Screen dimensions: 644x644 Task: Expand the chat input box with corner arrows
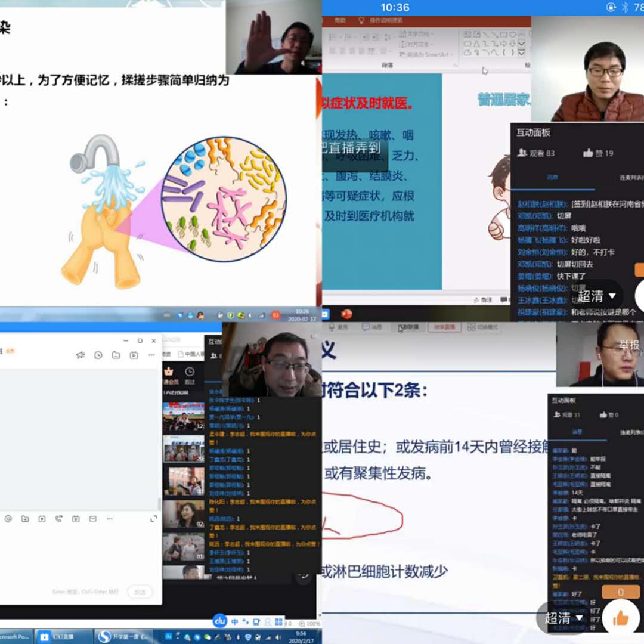pyautogui.click(x=153, y=519)
